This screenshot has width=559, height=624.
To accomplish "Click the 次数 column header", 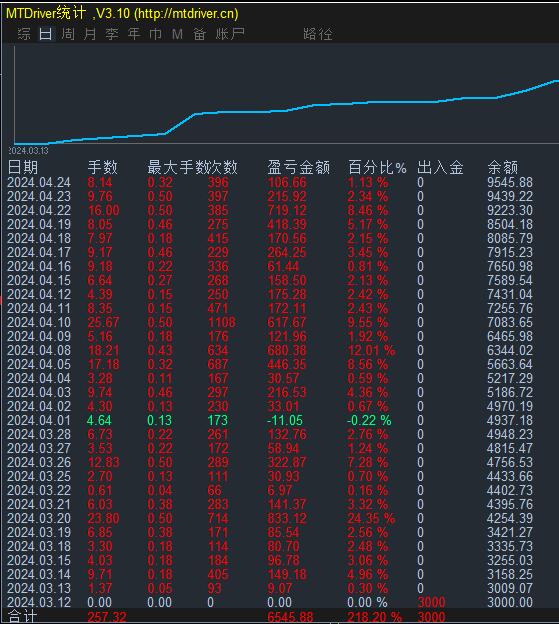I will 223,167.
